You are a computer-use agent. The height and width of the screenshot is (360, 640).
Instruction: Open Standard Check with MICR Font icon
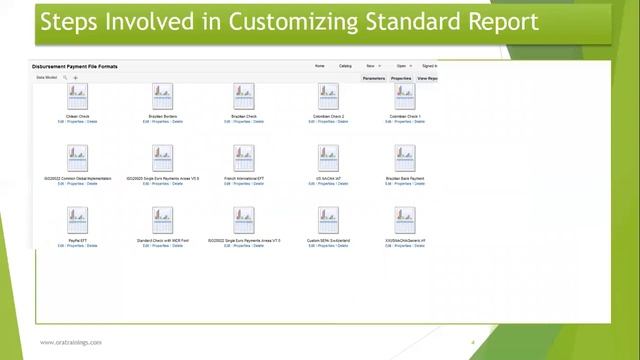click(162, 220)
